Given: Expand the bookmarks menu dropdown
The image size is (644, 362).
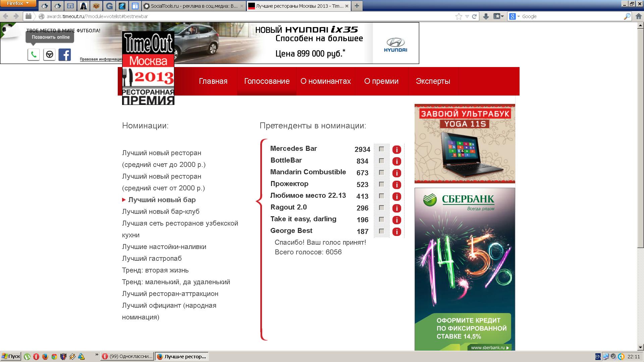Looking at the screenshot, I should pyautogui.click(x=498, y=16).
